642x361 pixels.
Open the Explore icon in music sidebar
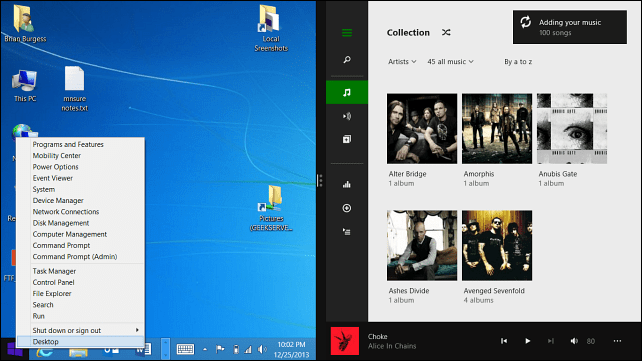[347, 139]
